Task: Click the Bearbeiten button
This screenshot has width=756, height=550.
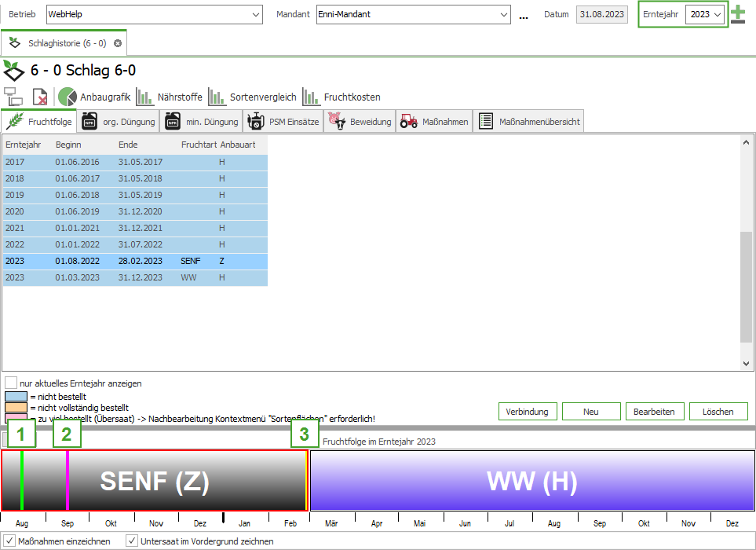Action: (x=655, y=412)
